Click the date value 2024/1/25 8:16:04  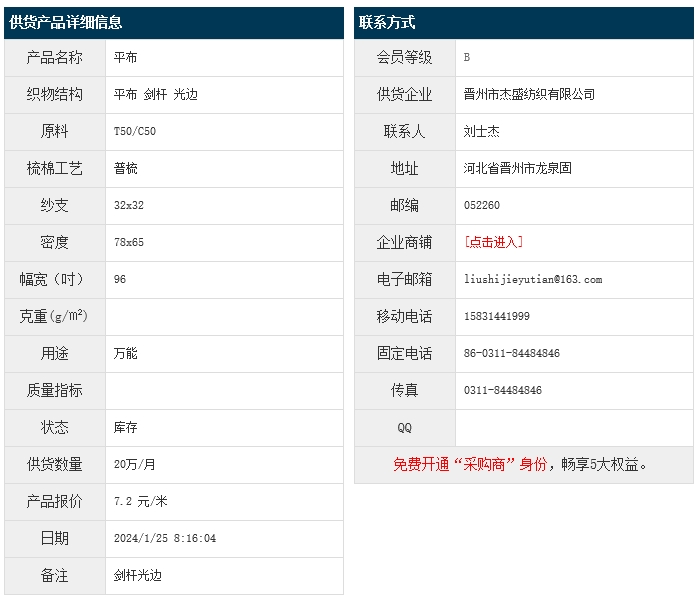point(164,538)
